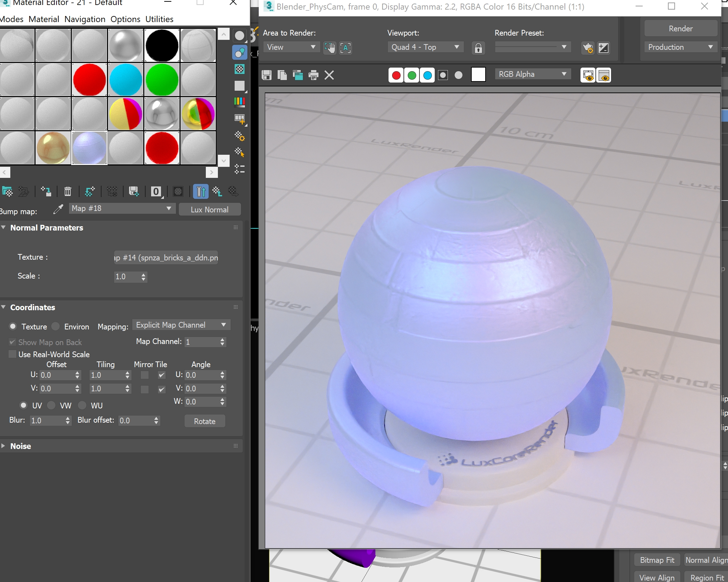Viewport: 728px width, 582px height.
Task: Click the material eyedropper next to Bump map
Action: [x=58, y=209]
